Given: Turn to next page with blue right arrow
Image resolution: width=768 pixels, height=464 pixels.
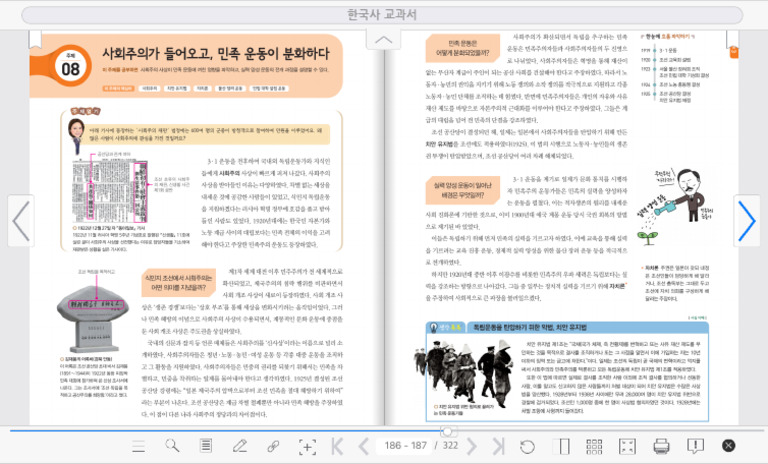Looking at the screenshot, I should tap(747, 220).
